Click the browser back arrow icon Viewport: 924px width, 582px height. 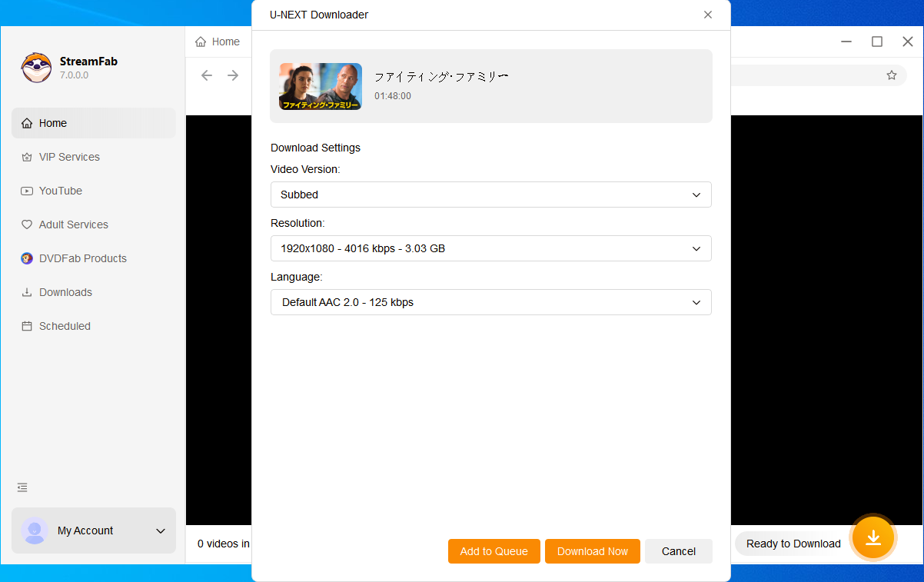coord(206,75)
